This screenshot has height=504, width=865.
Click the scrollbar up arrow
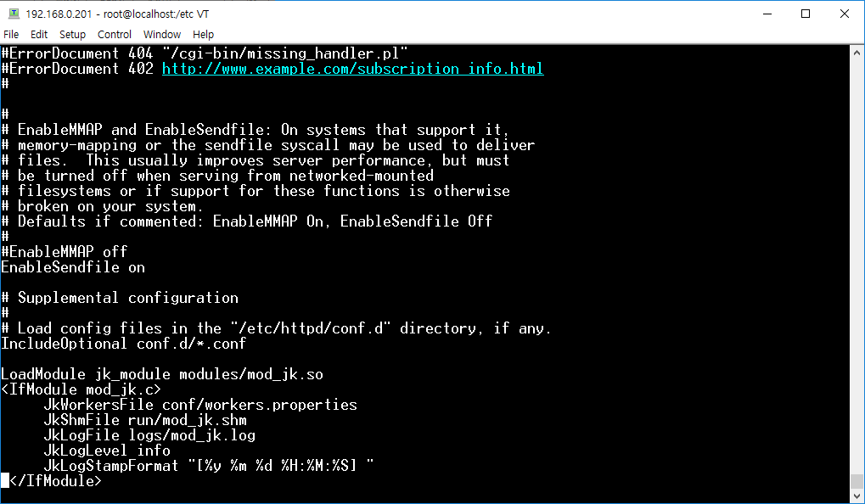coord(857,53)
